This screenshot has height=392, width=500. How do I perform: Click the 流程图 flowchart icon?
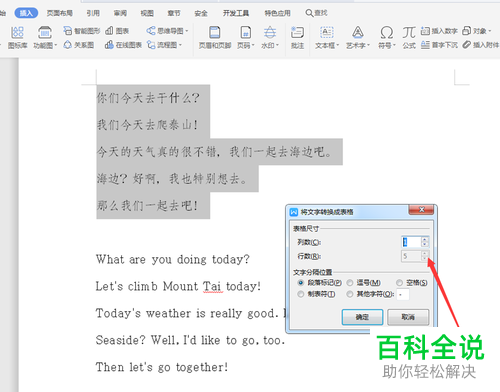[x=151, y=45]
